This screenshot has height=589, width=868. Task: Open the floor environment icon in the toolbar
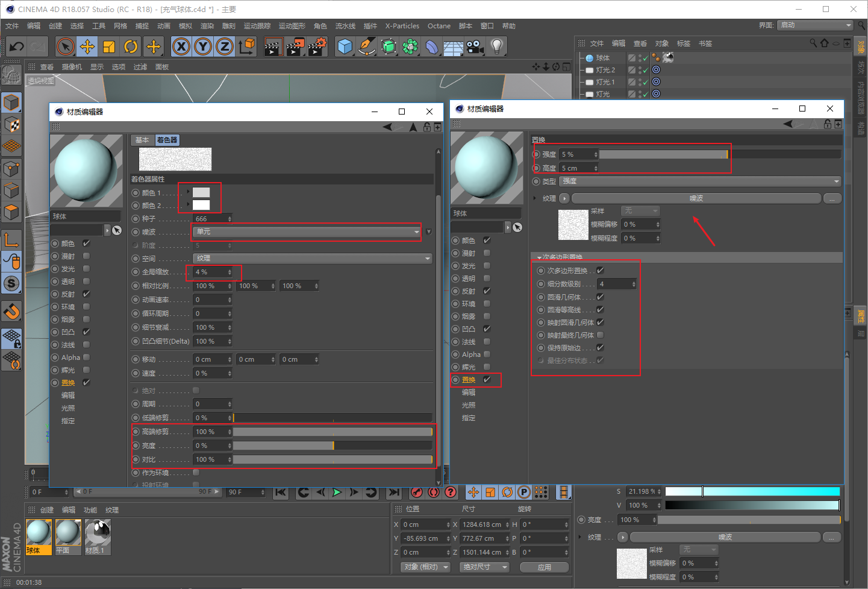[454, 46]
